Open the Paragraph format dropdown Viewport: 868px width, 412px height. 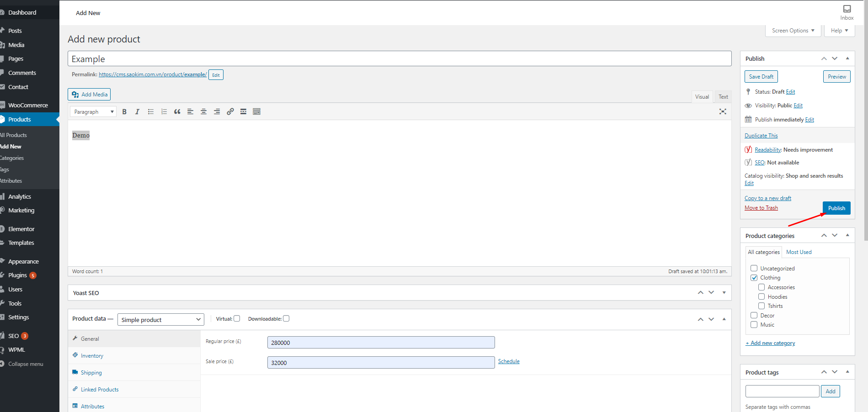point(93,112)
